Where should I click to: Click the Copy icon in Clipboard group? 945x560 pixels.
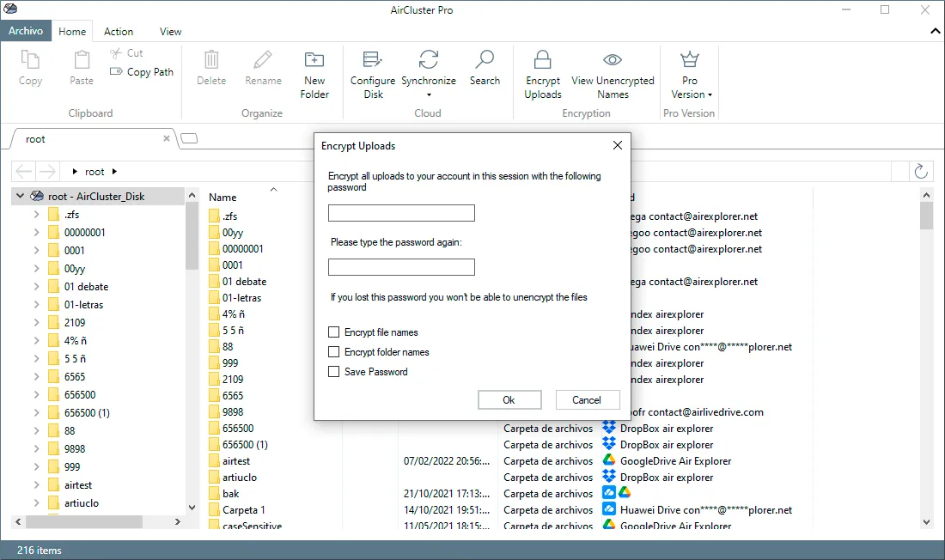(x=30, y=59)
